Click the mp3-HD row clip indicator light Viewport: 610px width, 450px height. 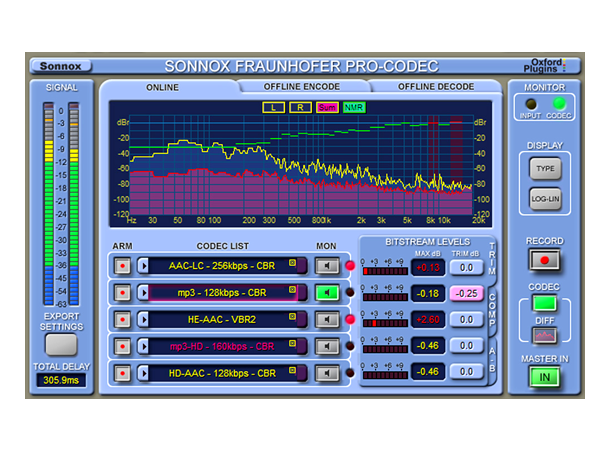coord(350,346)
